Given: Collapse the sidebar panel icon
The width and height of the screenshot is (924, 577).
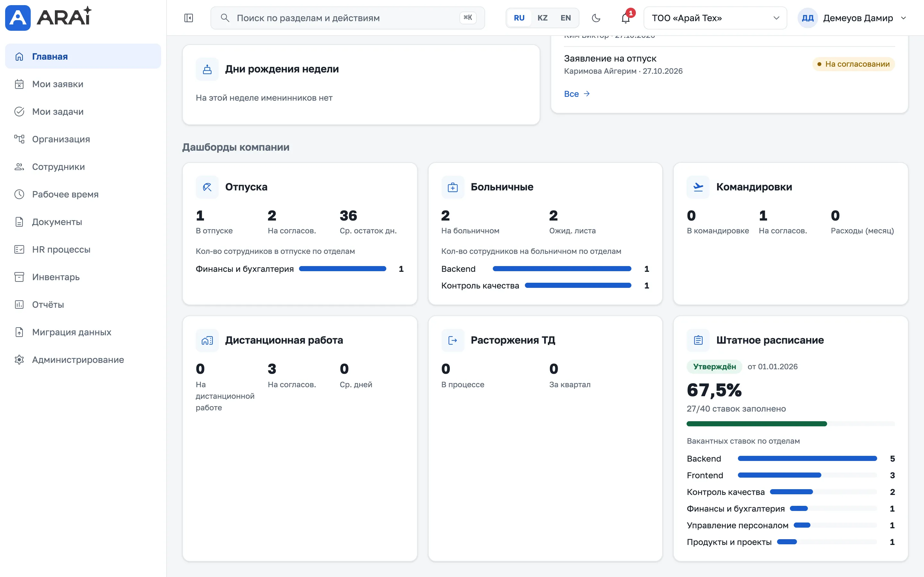Looking at the screenshot, I should point(189,18).
